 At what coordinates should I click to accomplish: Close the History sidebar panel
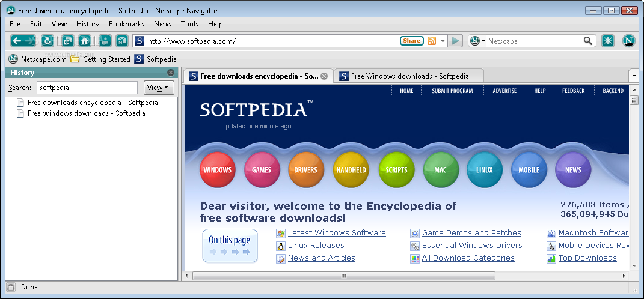(171, 73)
